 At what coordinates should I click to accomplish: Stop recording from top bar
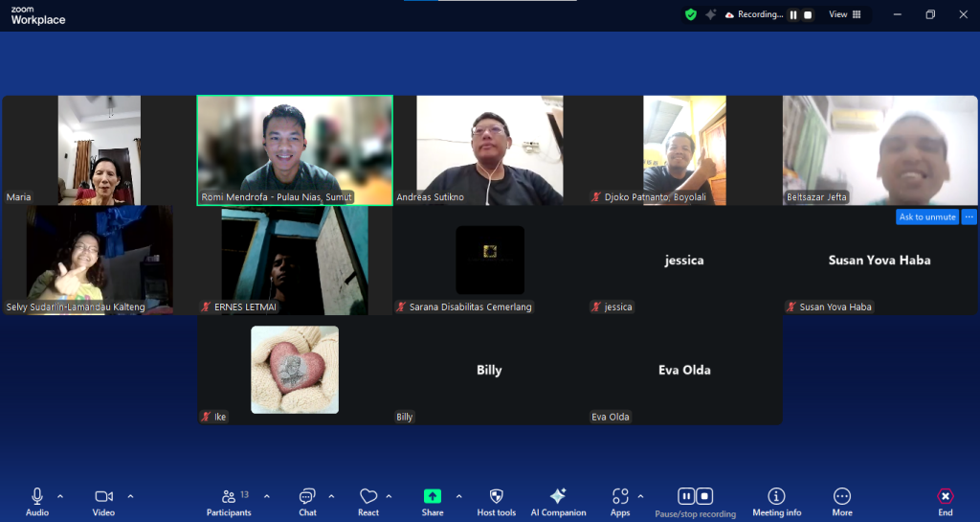click(808, 14)
